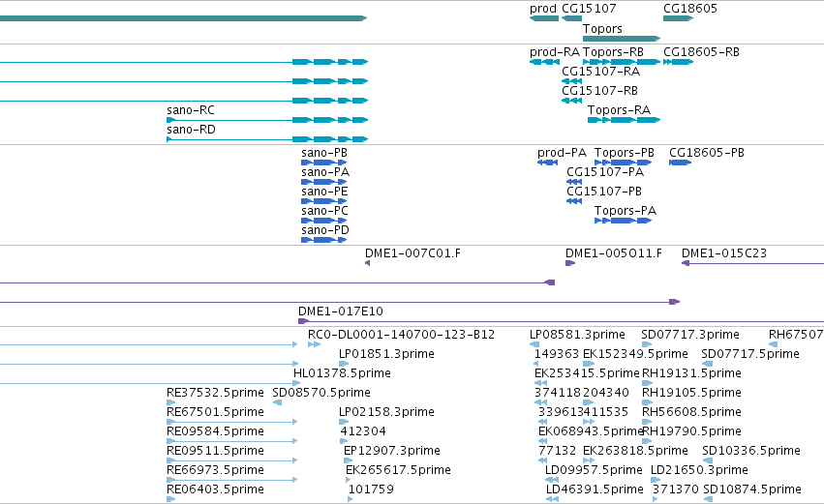Select the prod-PA protein feature

point(548,163)
